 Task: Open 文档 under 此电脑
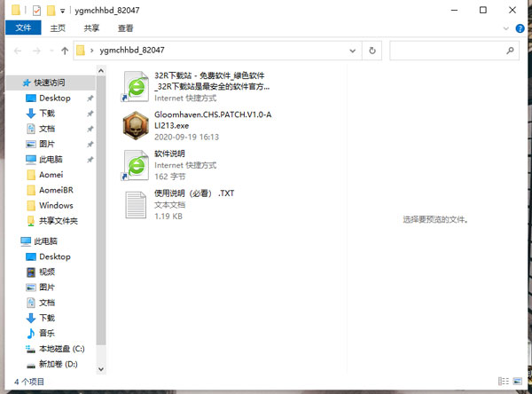tap(47, 303)
